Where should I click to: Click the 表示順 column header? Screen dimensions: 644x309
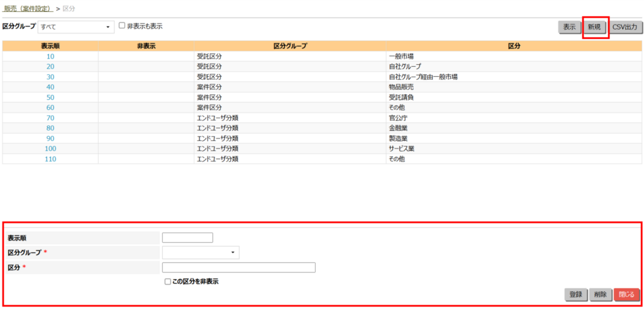(50, 46)
